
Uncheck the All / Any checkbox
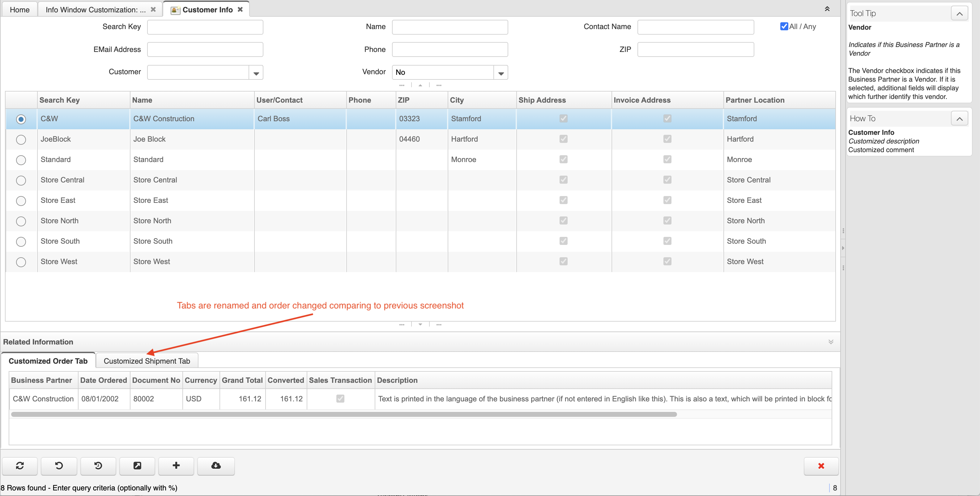click(784, 26)
